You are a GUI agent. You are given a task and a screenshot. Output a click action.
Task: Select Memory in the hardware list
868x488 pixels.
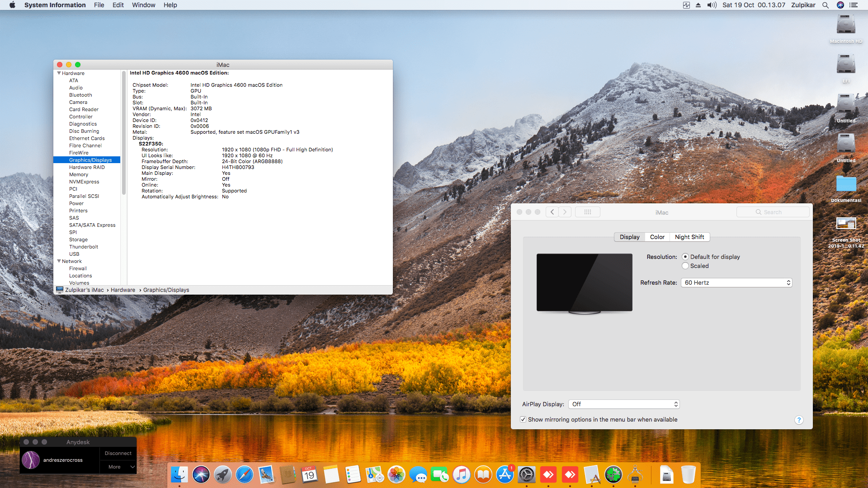click(79, 174)
